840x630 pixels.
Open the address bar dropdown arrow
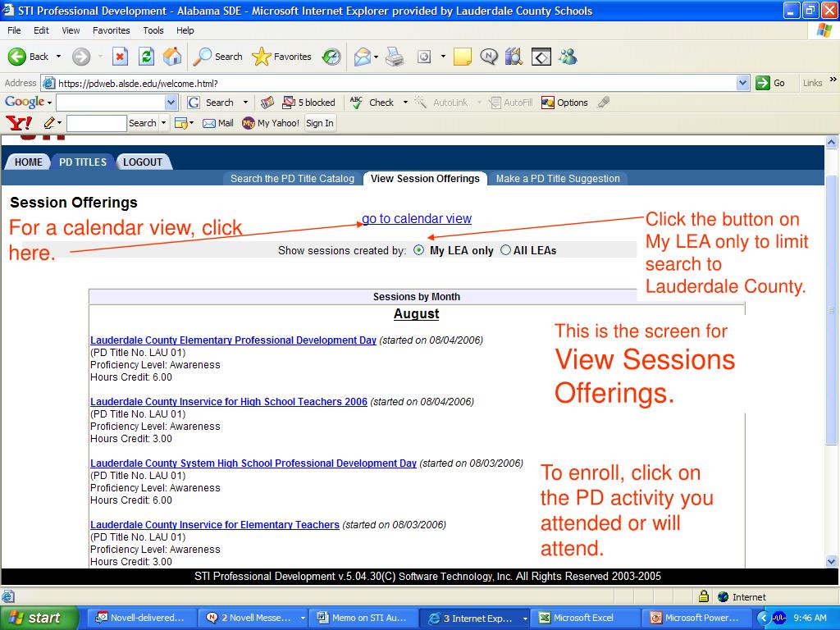click(x=742, y=83)
